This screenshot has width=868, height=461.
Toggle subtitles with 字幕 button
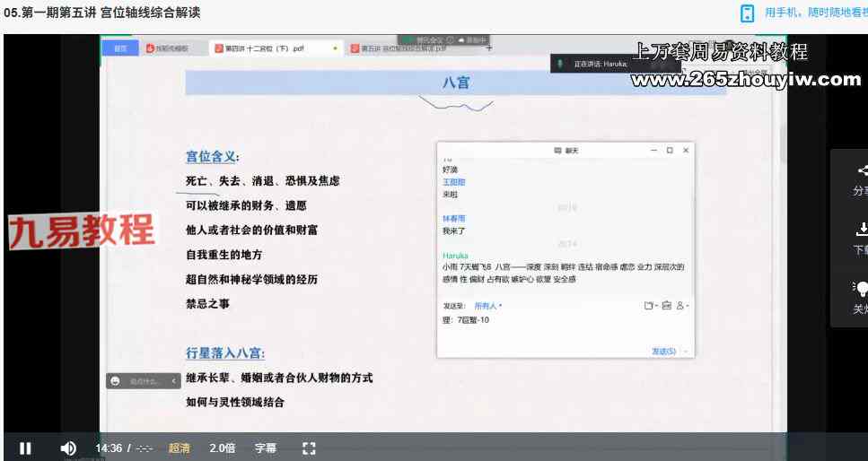pos(265,448)
